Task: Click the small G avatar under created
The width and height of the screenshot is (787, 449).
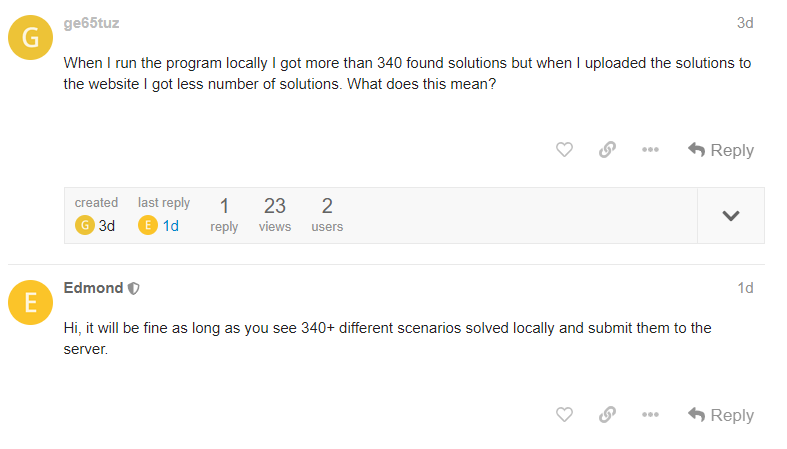Action: [85, 225]
